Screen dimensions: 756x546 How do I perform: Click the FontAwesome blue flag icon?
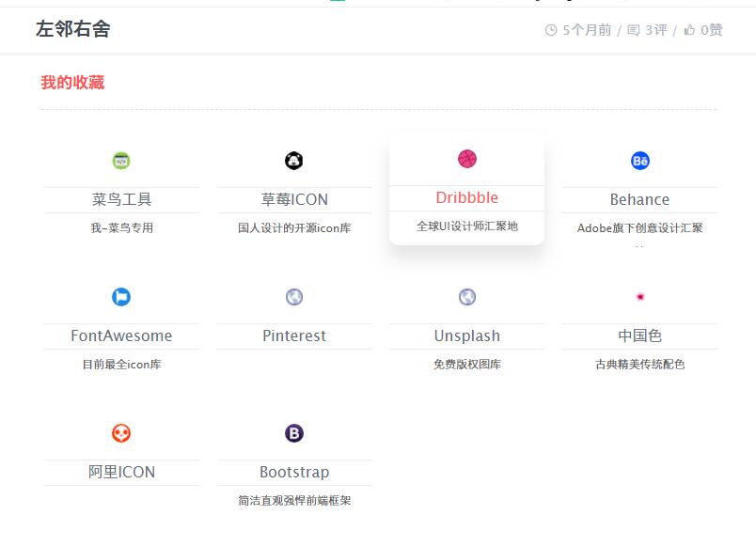pyautogui.click(x=121, y=297)
